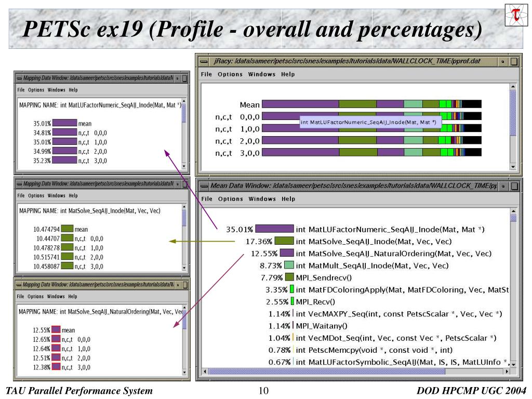Minimize the Mean Data Window
The height and width of the screenshot is (399, 532).
(503, 186)
